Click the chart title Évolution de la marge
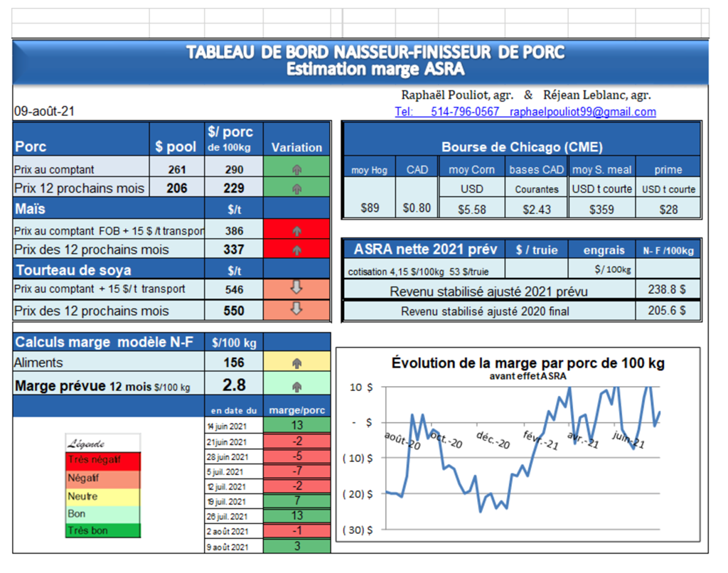This screenshot has height=573, width=728. click(x=528, y=363)
